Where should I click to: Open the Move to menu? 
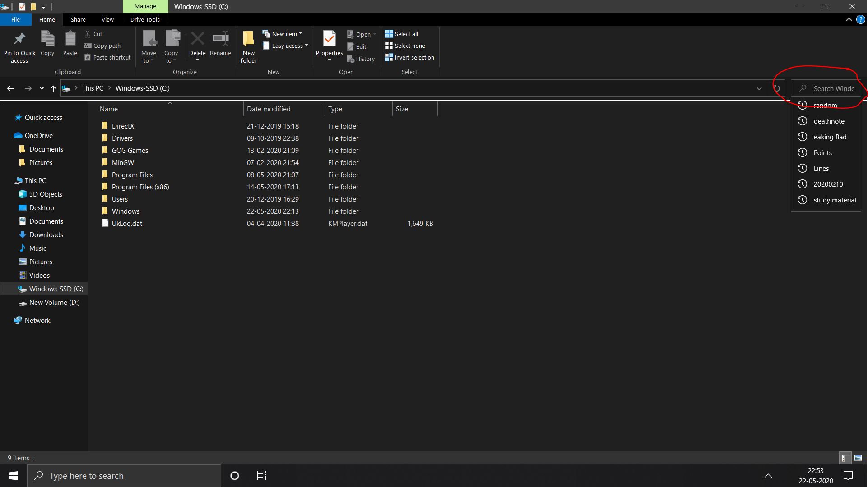coord(149,47)
